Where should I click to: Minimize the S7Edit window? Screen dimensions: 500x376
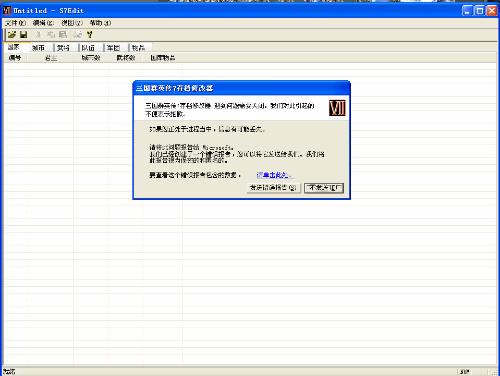467,11
